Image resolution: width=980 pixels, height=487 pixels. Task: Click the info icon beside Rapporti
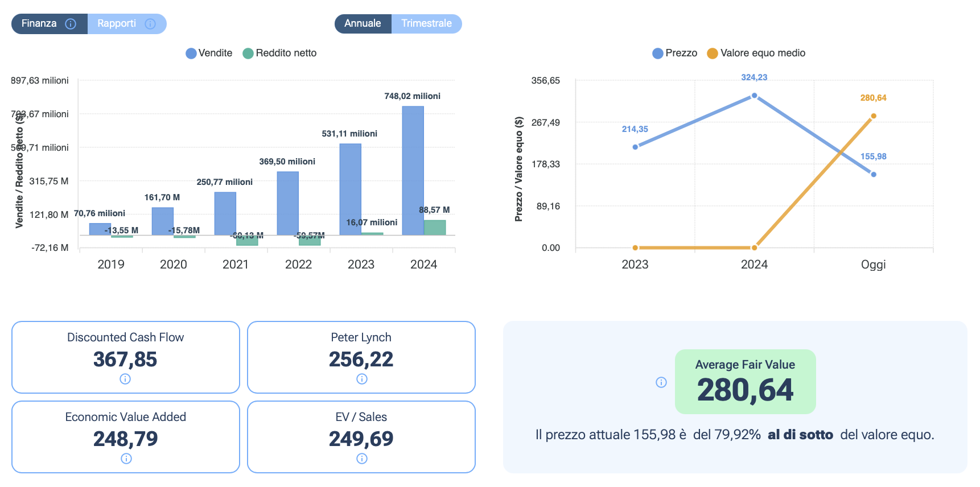click(x=150, y=24)
